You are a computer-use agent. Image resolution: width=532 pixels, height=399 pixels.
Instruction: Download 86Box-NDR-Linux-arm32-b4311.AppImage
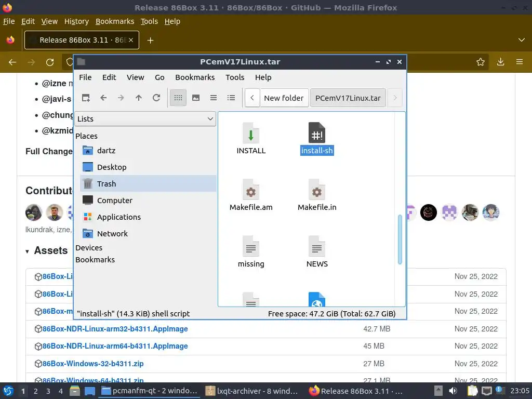115,329
